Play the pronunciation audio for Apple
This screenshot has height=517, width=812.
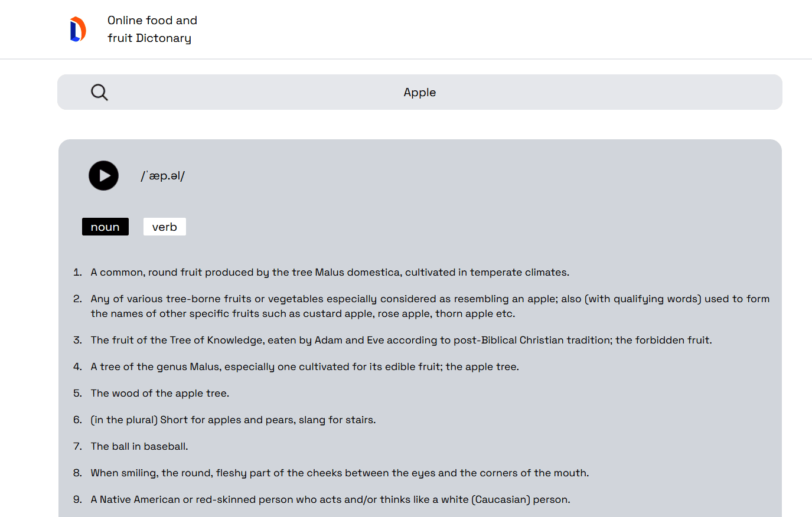pyautogui.click(x=103, y=176)
